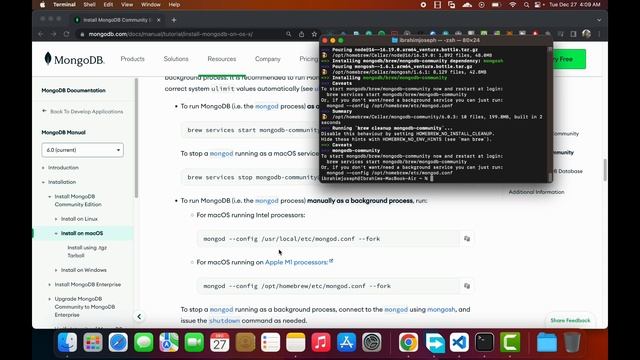640x360 pixels.
Task: Open Messages from the Dock
Action: (144, 342)
